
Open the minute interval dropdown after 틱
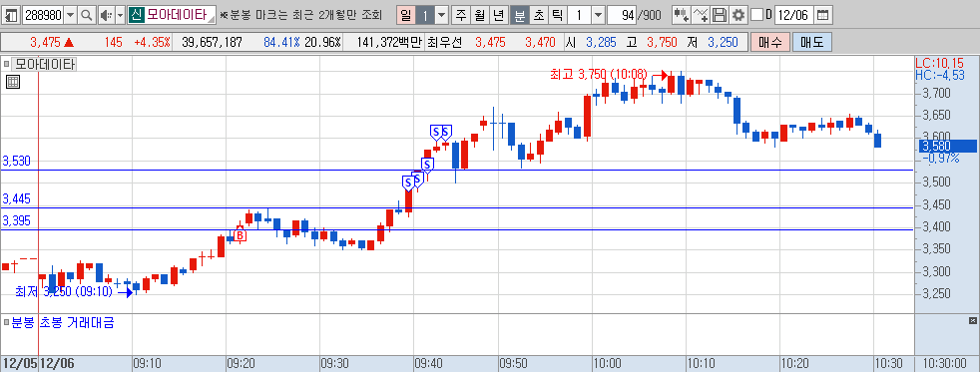[598, 14]
